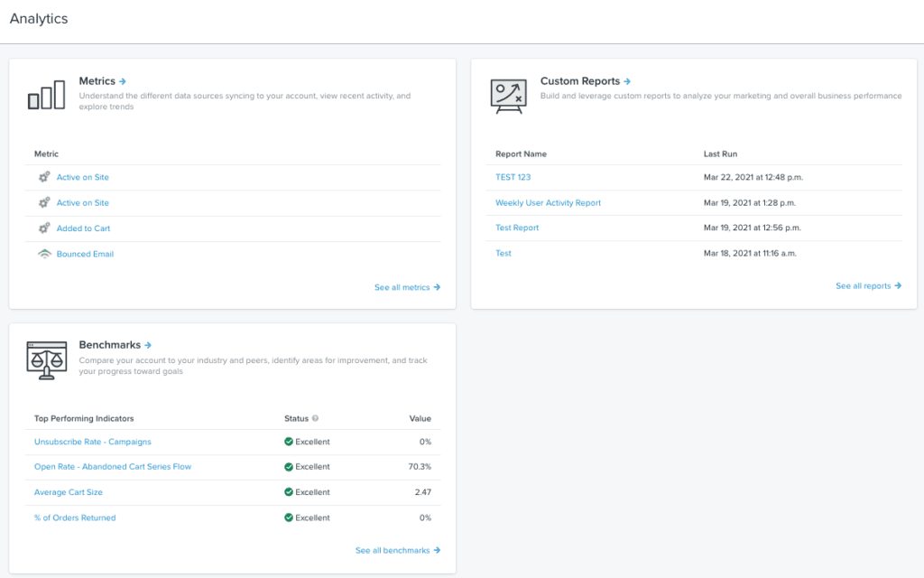Open the Added to Cart metric
Image resolution: width=924 pixels, height=578 pixels.
(83, 228)
